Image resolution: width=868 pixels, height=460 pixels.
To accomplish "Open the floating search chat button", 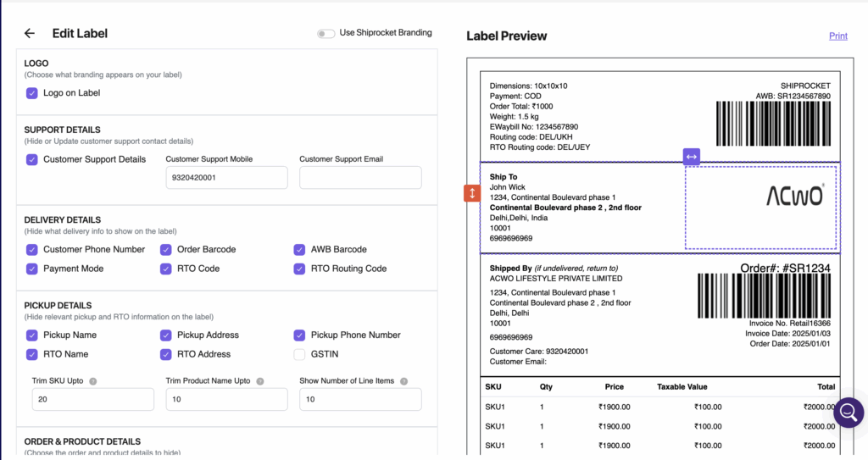I will coord(847,413).
